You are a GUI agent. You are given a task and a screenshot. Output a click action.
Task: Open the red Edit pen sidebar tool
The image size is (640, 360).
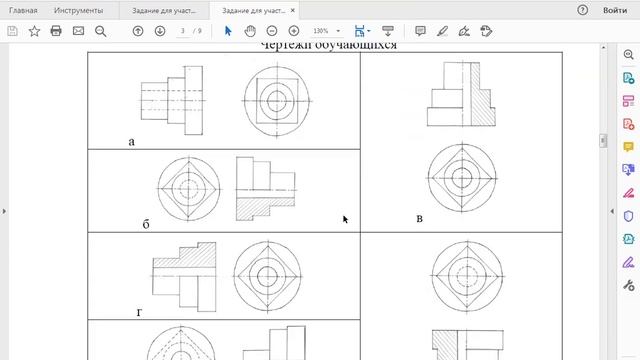(x=629, y=193)
